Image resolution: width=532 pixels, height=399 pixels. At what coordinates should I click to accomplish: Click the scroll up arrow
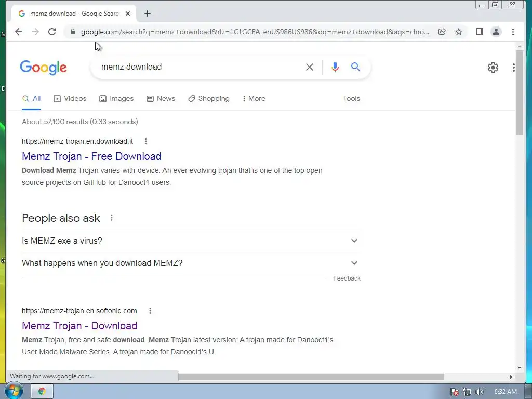tap(520, 46)
